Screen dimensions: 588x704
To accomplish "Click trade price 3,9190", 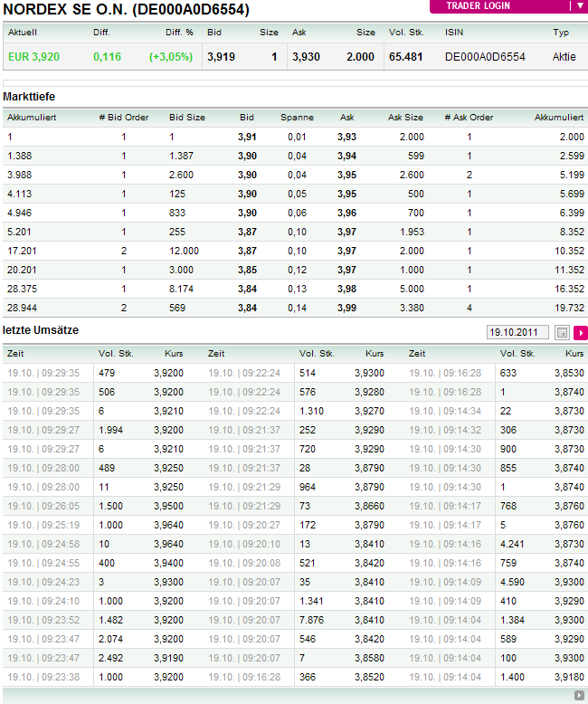I will point(168,658).
